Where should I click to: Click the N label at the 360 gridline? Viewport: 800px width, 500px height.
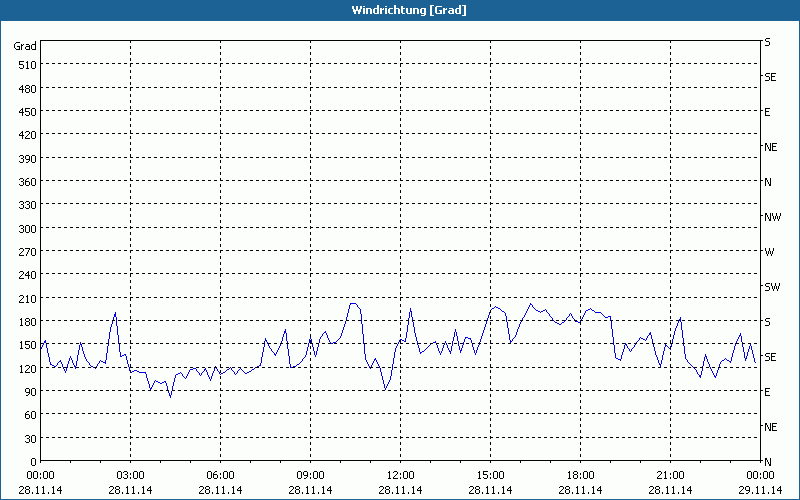click(x=768, y=182)
